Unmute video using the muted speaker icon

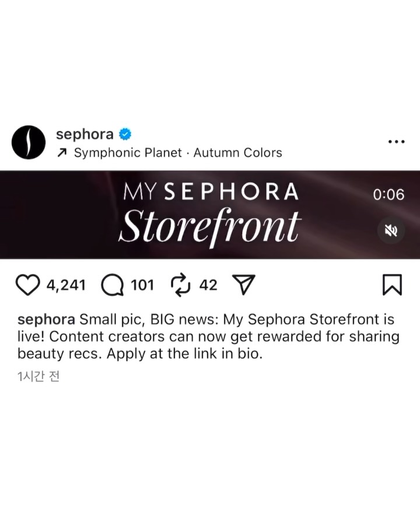click(x=391, y=230)
